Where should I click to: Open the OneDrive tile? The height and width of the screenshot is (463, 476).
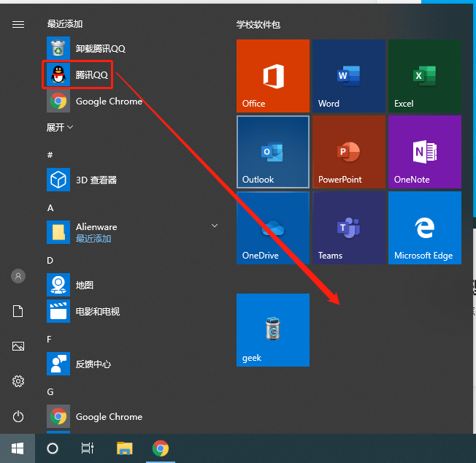pos(273,228)
